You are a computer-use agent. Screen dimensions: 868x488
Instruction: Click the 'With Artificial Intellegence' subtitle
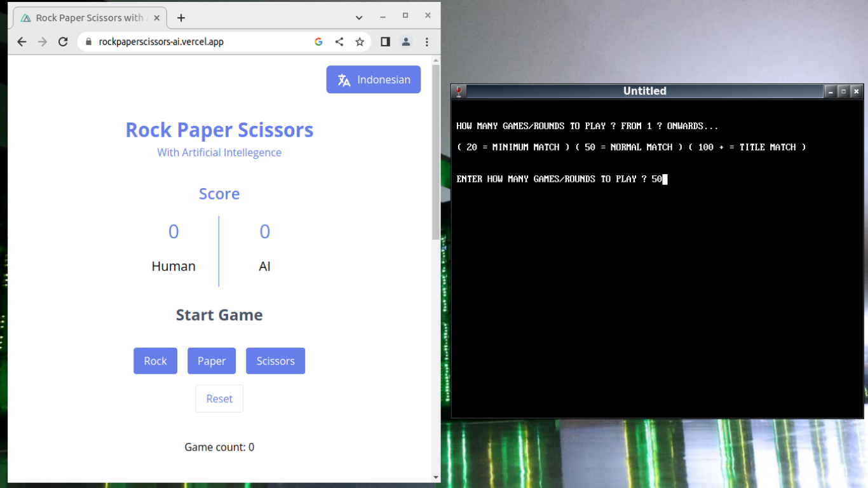tap(219, 152)
